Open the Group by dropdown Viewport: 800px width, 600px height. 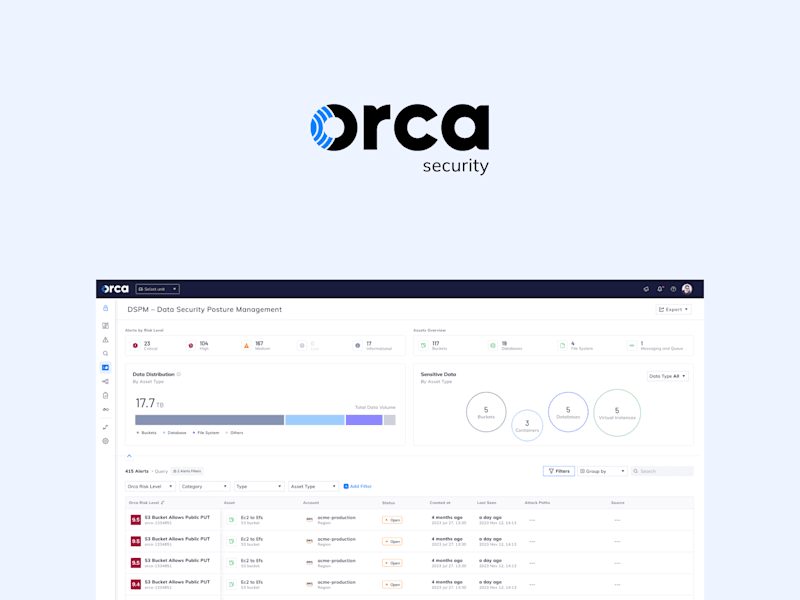pos(602,471)
